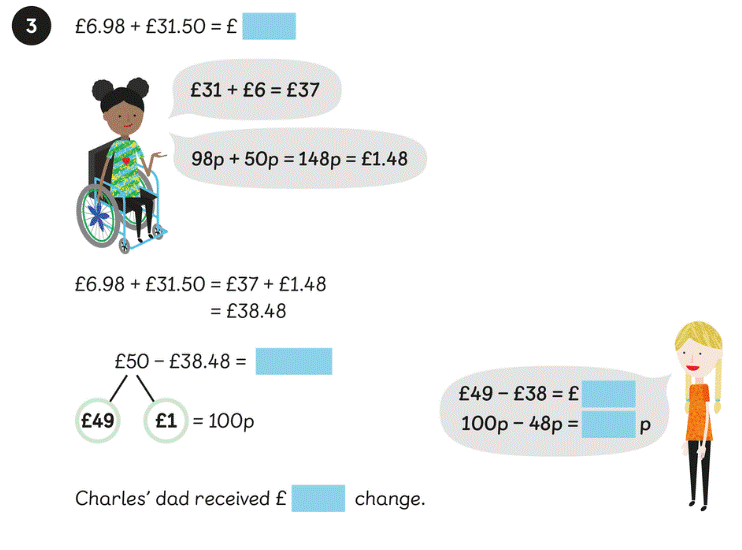The width and height of the screenshot is (742, 550).
Task: Click the £1 circle
Action: click(x=166, y=421)
